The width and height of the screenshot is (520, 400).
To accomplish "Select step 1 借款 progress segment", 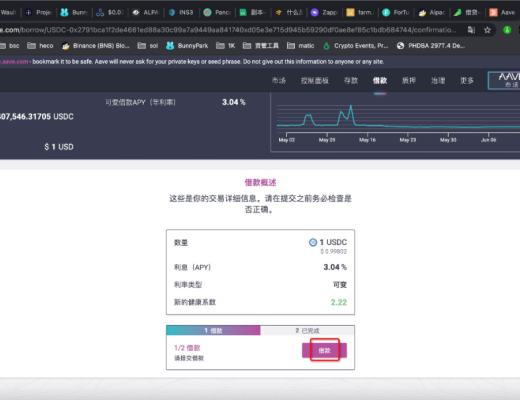I will coord(213,330).
